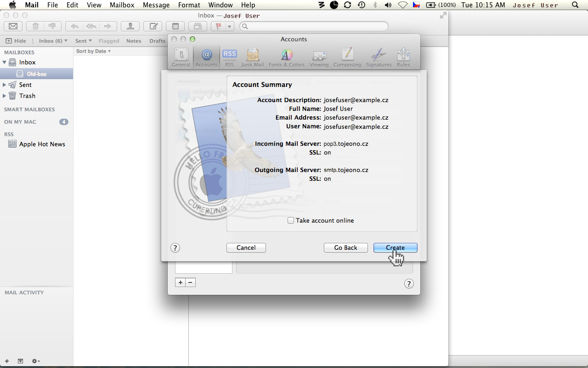Select Notes in the favorites bar
The image size is (588, 368).
click(134, 41)
